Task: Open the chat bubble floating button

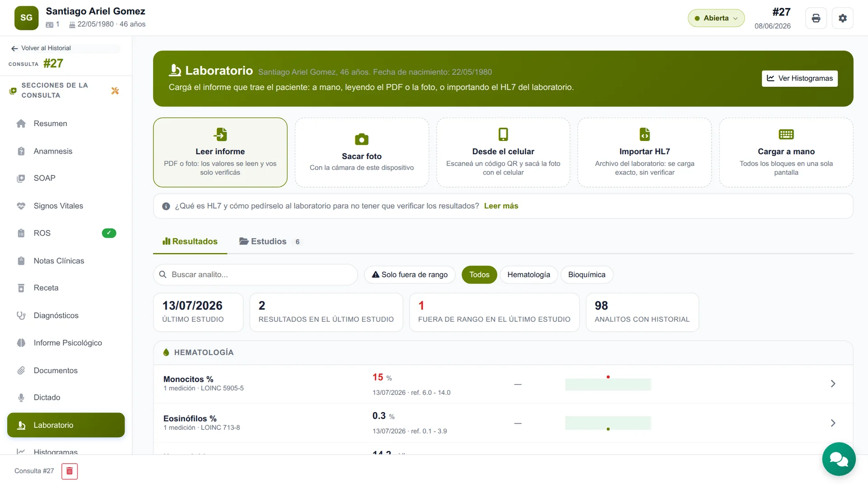Action: pos(839,459)
